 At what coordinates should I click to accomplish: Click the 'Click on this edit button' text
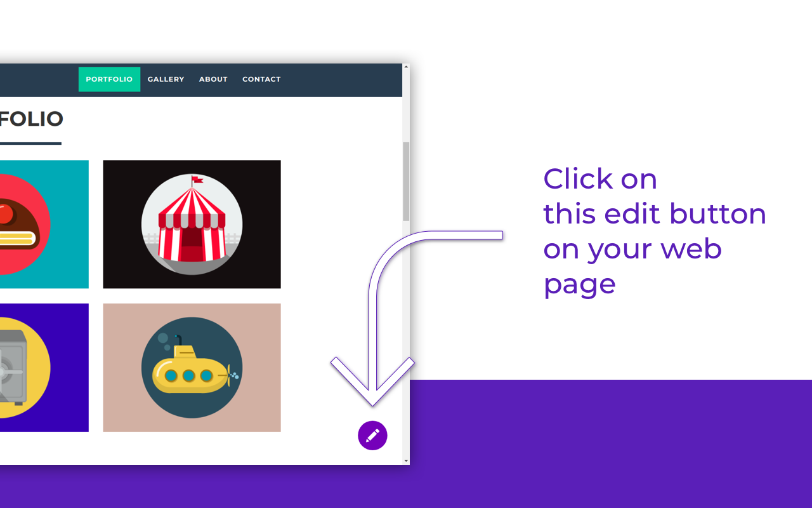[655, 231]
